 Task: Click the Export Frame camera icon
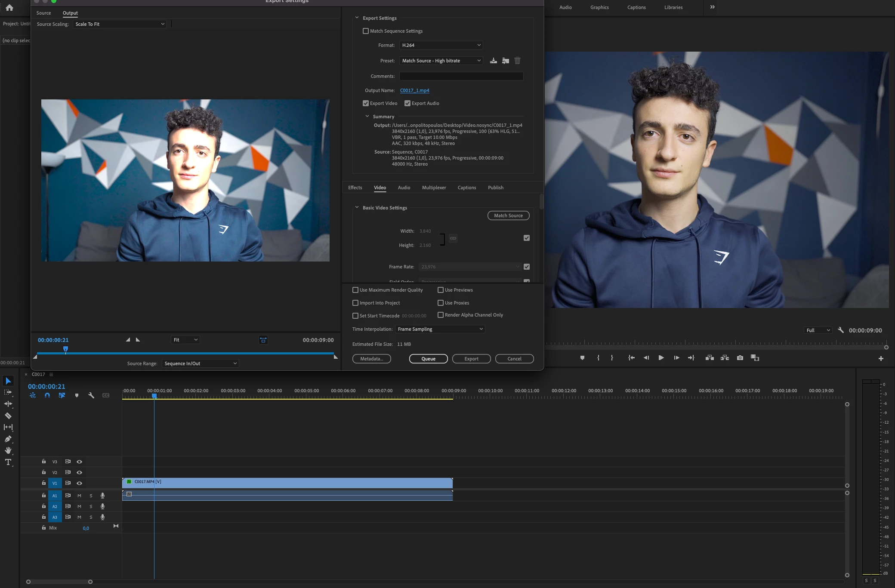(740, 358)
